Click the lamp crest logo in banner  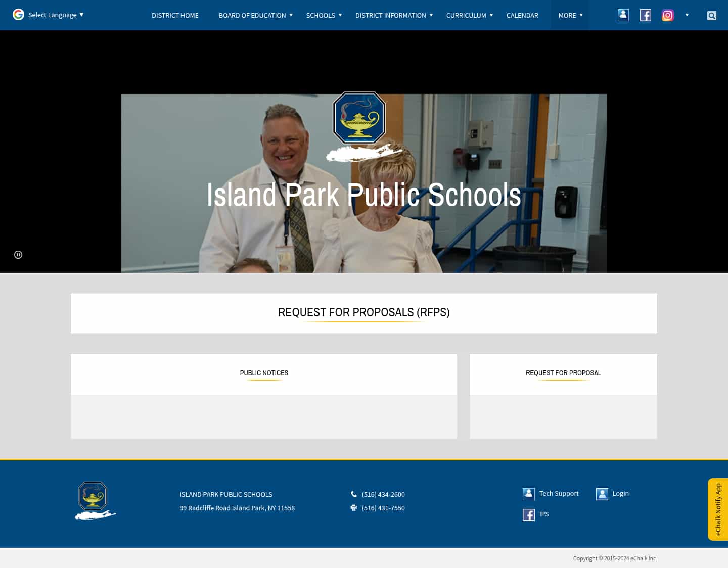point(359,118)
